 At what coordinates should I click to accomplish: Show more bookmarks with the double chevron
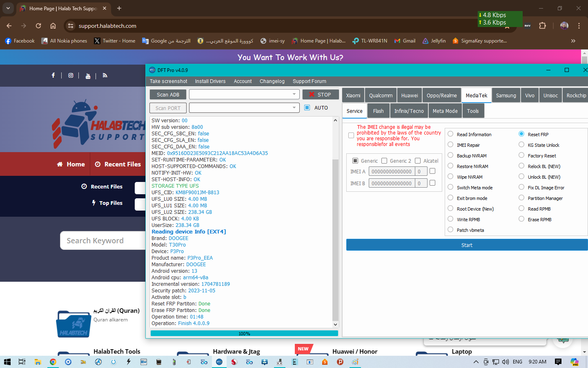tap(573, 41)
